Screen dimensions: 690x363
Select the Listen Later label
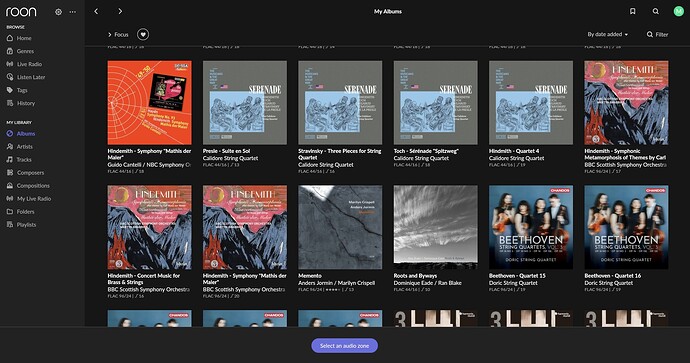[x=31, y=77]
